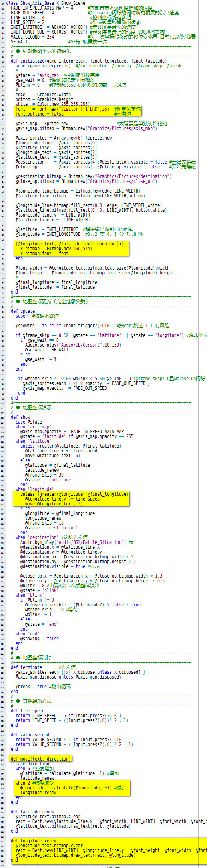Click the '@showing = false if Input.trigger?(:CTRL)' line
This screenshot has height=868, width=207.
(65, 326)
